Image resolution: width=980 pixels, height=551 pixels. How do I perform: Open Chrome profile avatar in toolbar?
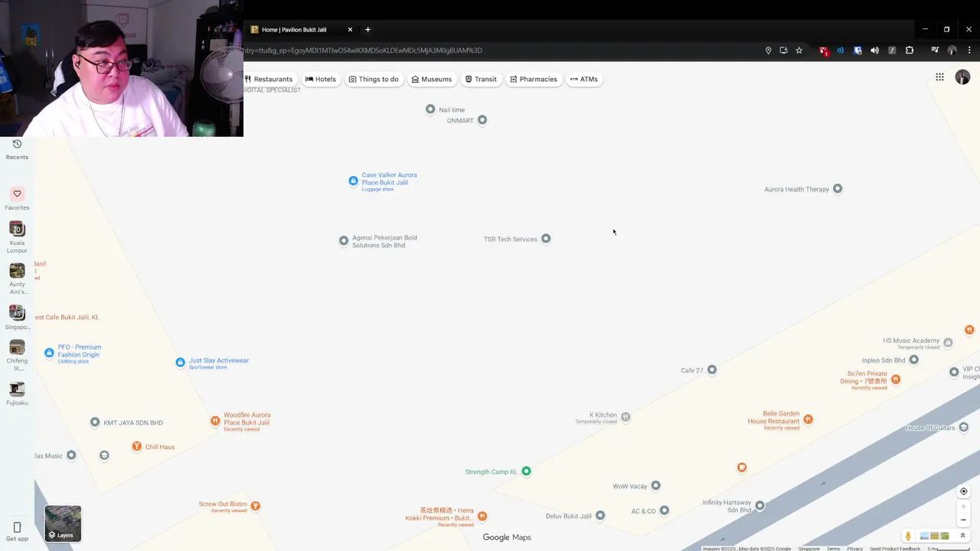click(952, 51)
